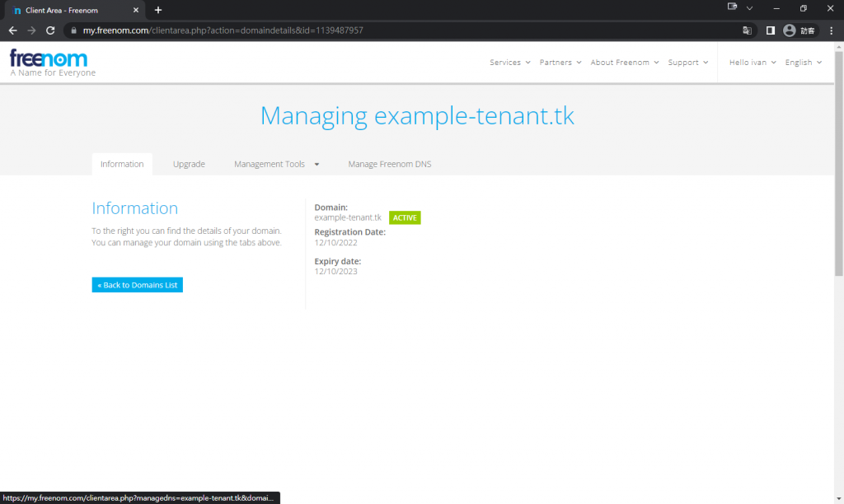Image resolution: width=844 pixels, height=504 pixels.
Task: Click the Client Area - Freenom browser tab
Action: coord(75,10)
